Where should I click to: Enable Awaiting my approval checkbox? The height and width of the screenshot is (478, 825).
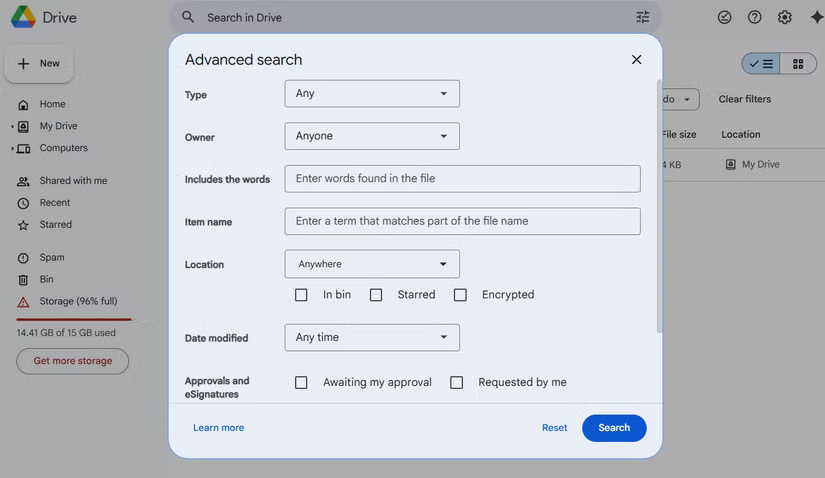(x=301, y=382)
